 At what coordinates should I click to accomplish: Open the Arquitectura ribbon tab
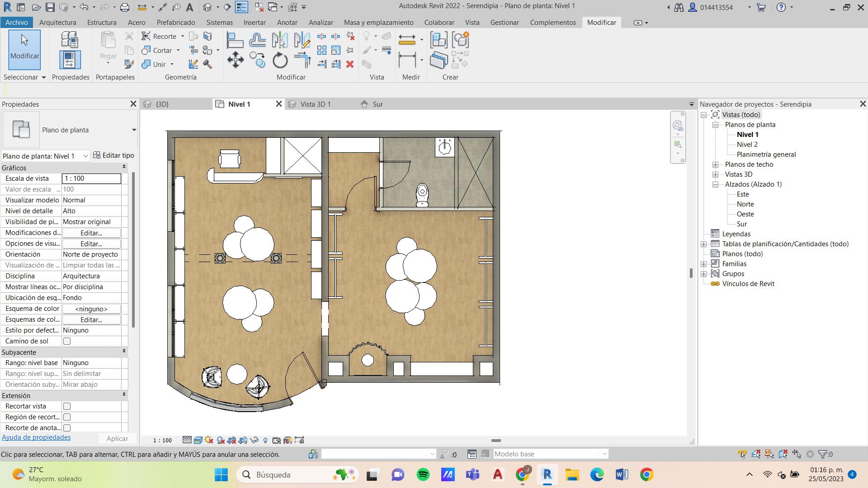click(x=57, y=22)
